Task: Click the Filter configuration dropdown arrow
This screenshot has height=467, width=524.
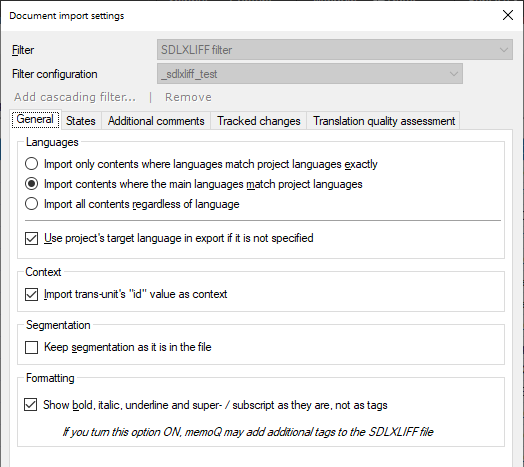Action: [453, 74]
